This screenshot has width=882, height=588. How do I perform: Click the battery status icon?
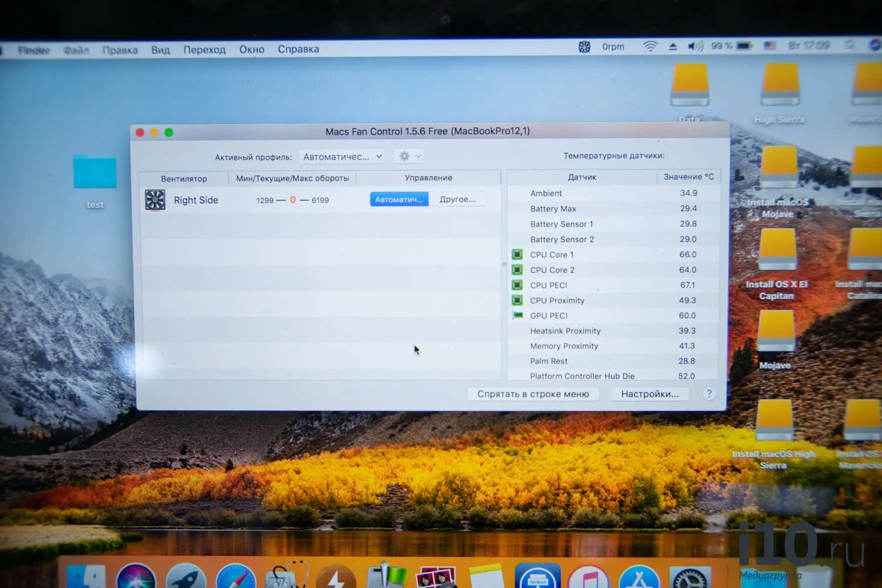pos(744,46)
